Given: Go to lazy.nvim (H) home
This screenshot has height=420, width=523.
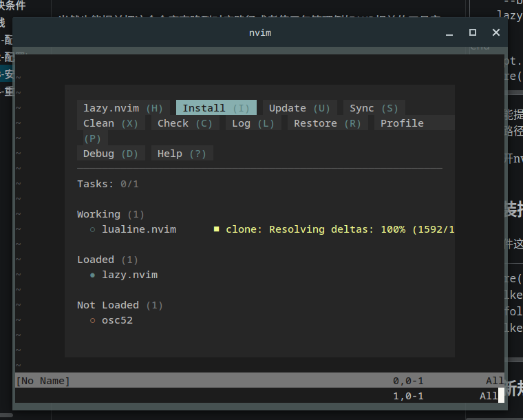Looking at the screenshot, I should point(123,108).
